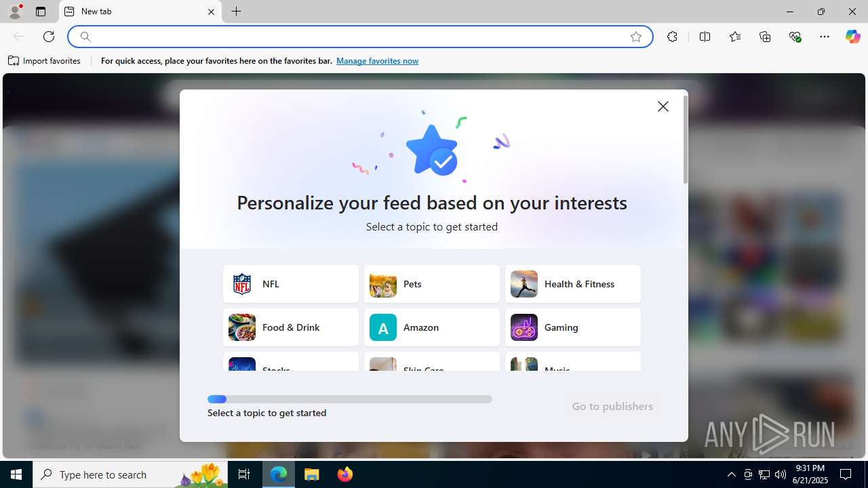Open volume control tray icon

(781, 474)
